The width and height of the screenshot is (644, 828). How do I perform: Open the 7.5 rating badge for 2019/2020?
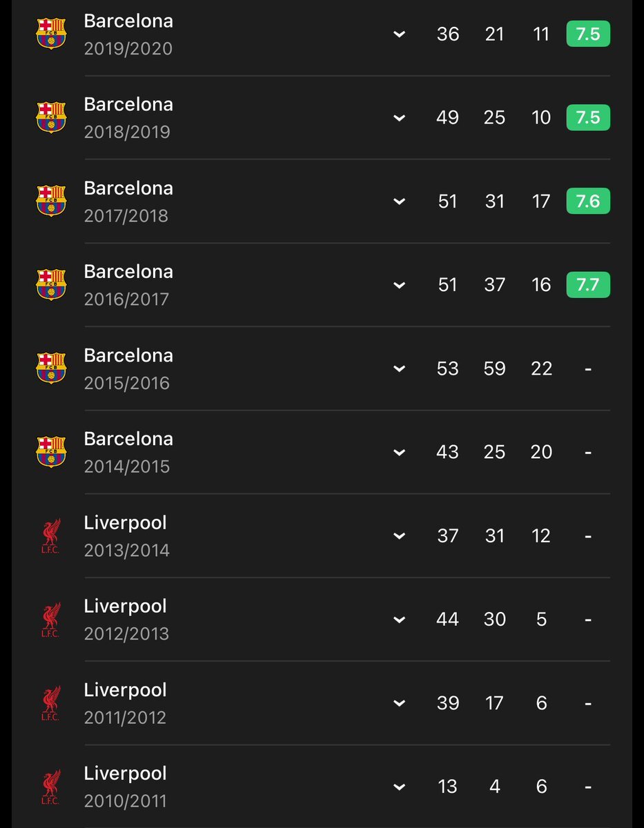(x=588, y=34)
